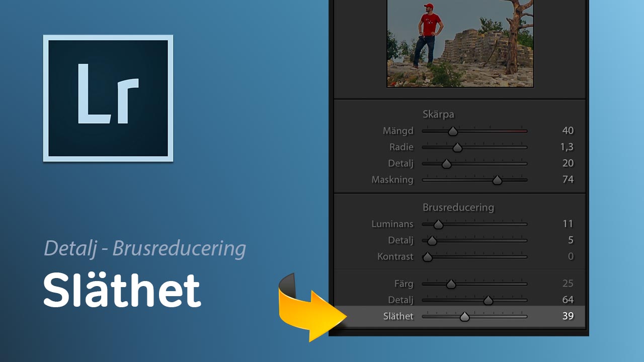
Task: Click the Färg slider handle
Action: pos(451,284)
